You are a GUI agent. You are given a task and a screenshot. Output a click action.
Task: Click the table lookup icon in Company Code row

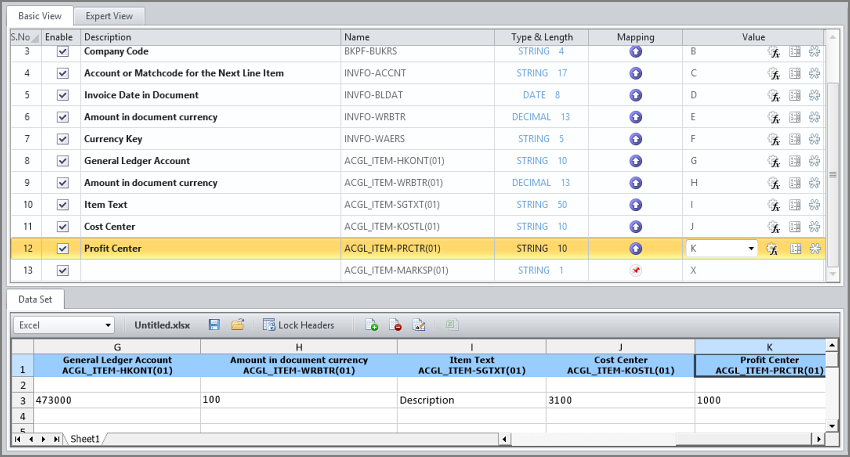(x=795, y=51)
